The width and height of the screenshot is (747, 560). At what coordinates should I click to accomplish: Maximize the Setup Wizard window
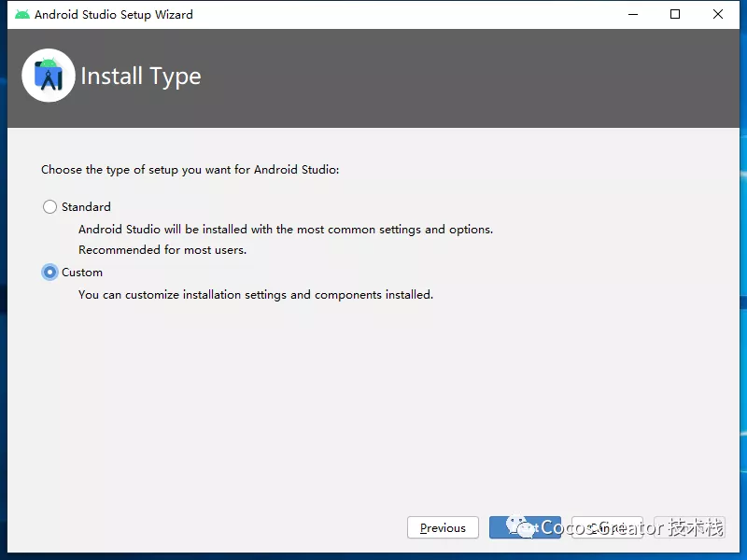[x=675, y=15]
